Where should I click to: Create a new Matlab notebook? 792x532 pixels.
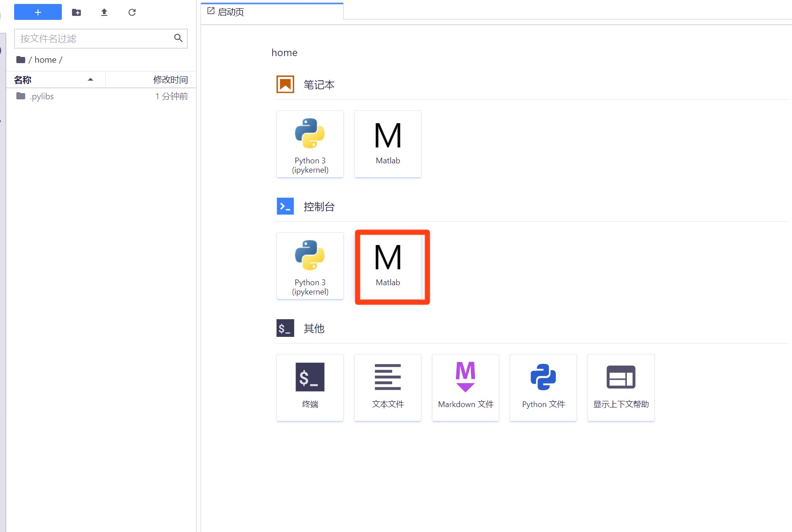click(388, 144)
